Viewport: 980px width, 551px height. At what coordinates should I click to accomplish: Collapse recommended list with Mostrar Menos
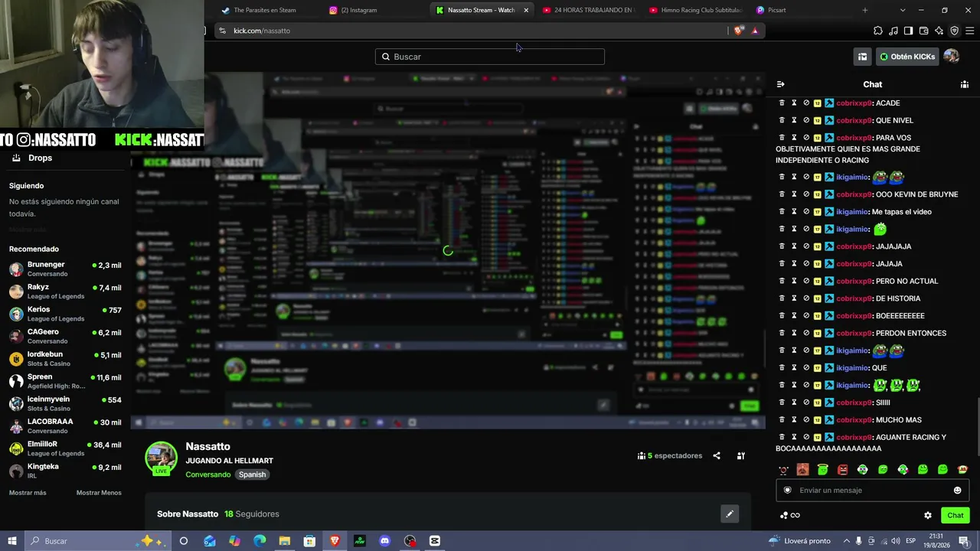[99, 493]
